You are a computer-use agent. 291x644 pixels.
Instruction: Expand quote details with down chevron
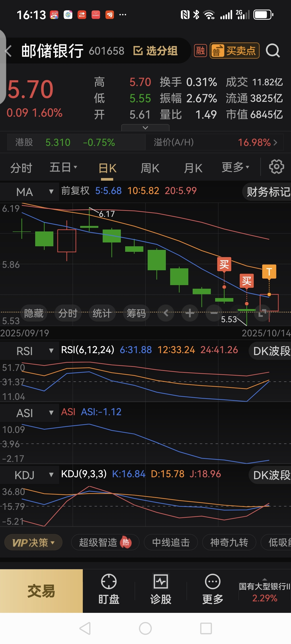click(x=145, y=128)
